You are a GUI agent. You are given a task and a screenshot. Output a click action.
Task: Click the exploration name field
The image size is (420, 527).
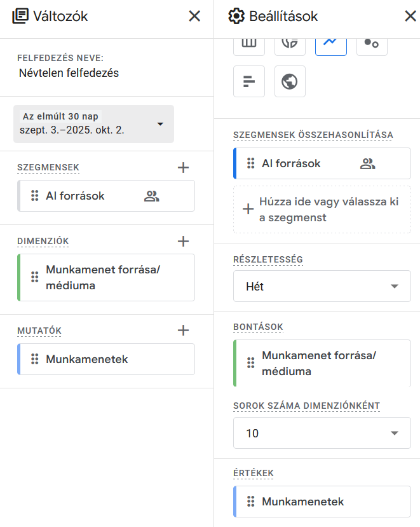coord(69,73)
